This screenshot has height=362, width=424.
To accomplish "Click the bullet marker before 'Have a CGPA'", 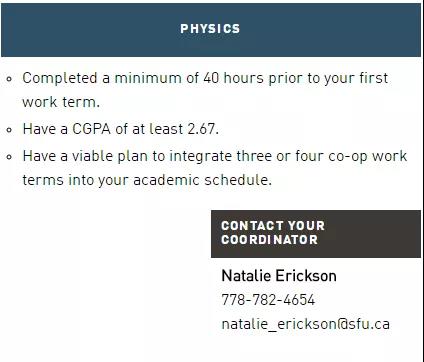I will click(x=9, y=130).
